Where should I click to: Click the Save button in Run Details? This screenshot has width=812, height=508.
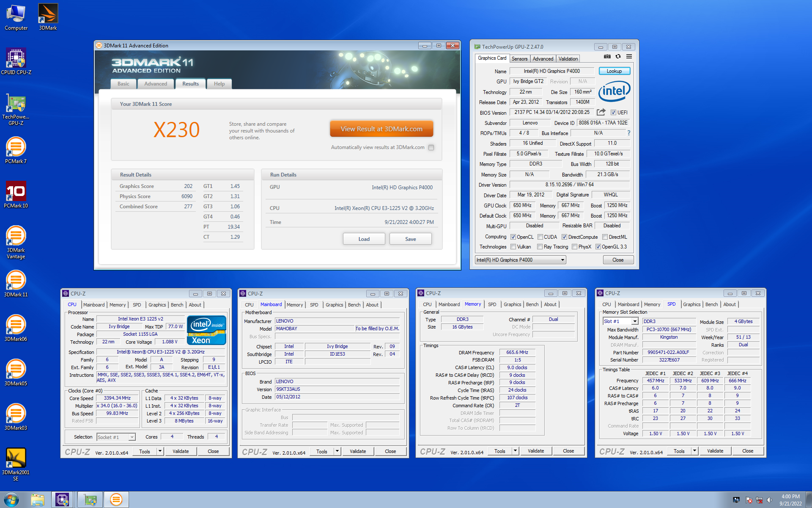410,239
